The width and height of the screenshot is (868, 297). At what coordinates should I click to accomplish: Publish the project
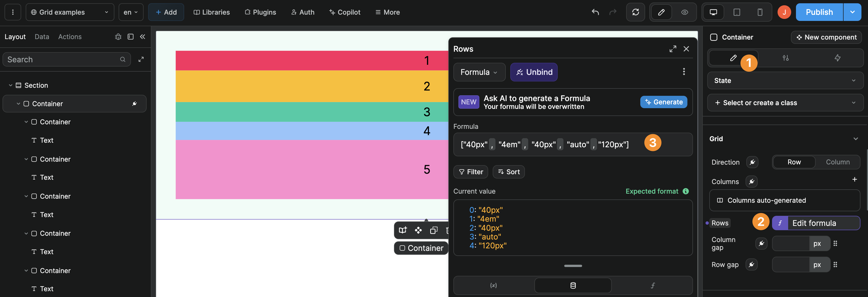[x=819, y=12]
